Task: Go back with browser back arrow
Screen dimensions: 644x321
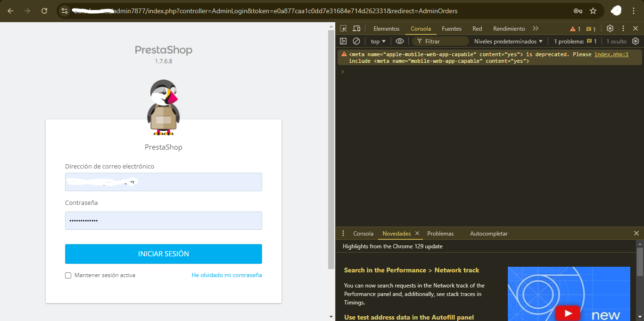Action: click(x=10, y=11)
